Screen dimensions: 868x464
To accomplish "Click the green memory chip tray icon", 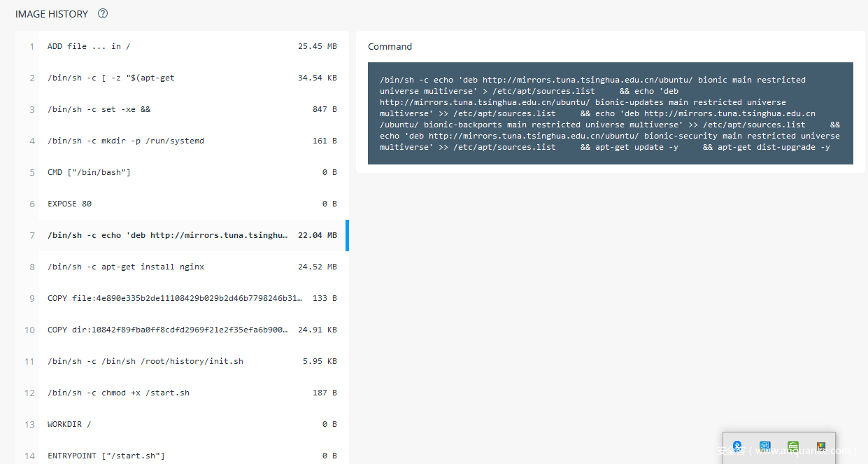I will pos(792,447).
